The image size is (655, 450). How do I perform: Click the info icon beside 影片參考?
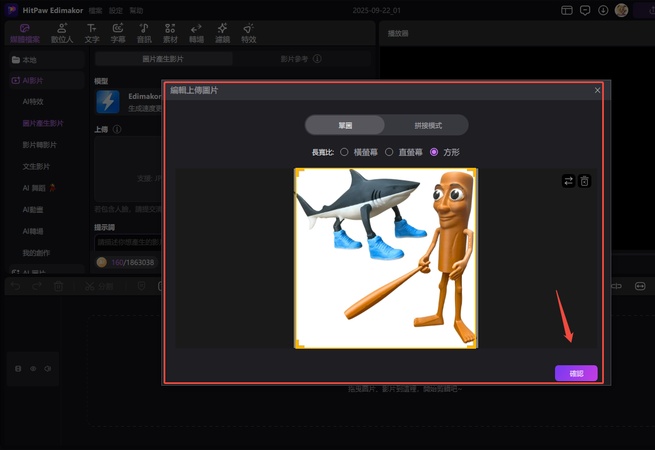(x=317, y=58)
